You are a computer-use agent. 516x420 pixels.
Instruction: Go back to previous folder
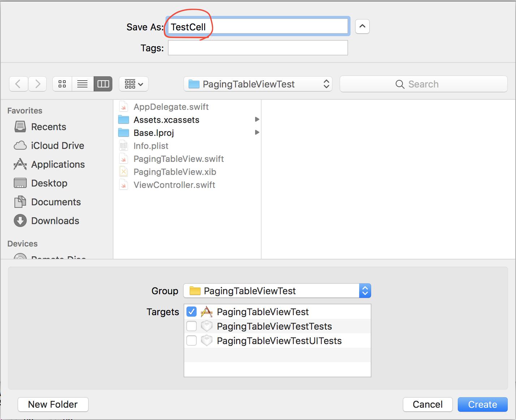click(x=18, y=84)
